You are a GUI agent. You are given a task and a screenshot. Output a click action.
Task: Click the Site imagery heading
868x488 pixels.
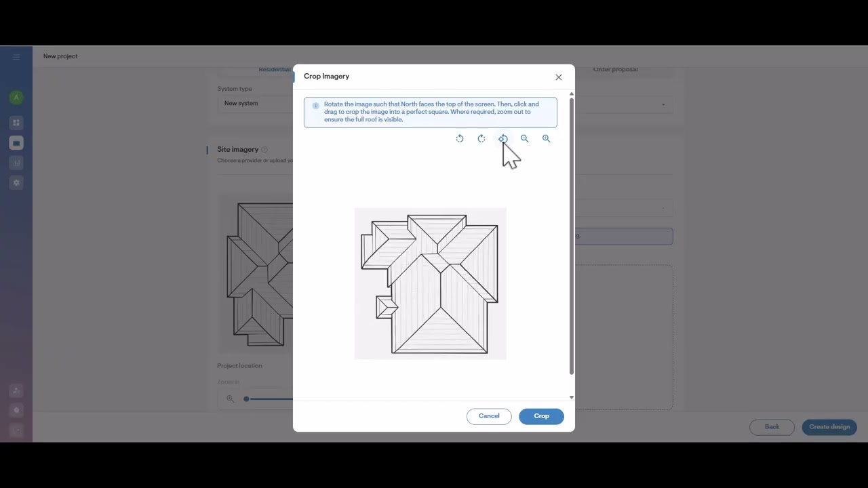click(x=237, y=149)
